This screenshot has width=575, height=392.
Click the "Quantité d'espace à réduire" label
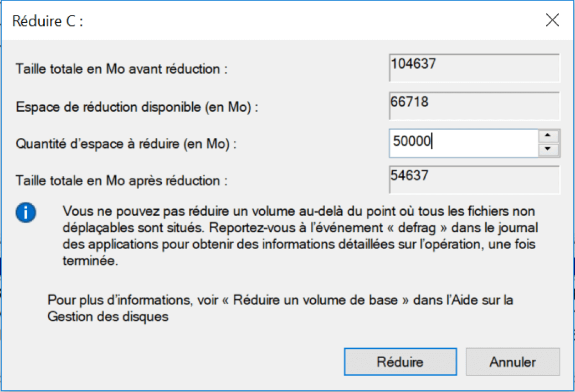[126, 144]
